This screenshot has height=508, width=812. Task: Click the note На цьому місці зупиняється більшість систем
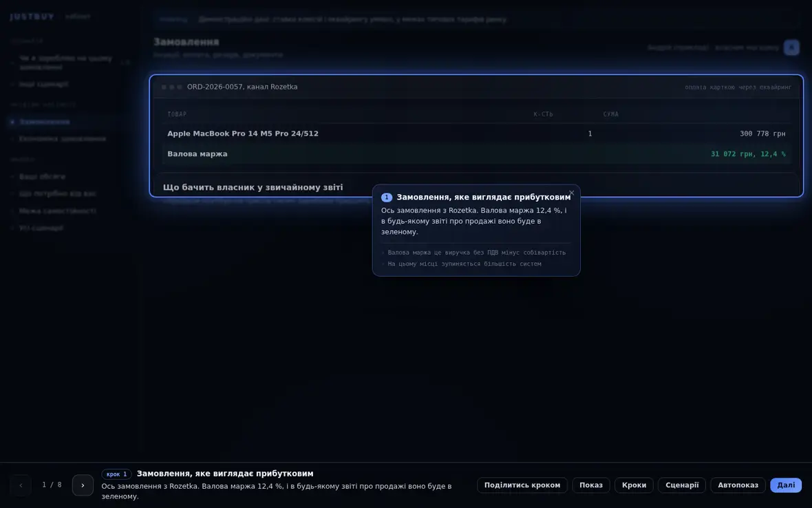(x=464, y=264)
